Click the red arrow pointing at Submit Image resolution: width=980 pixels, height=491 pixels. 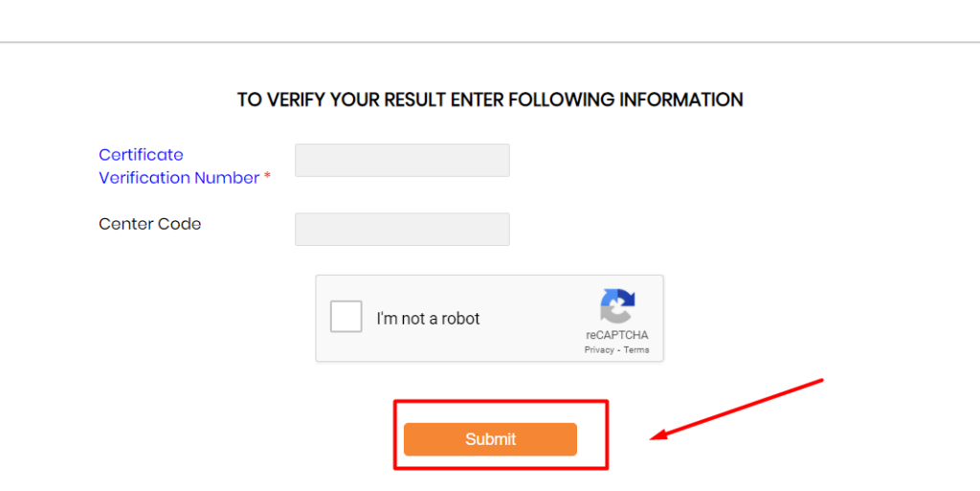point(737,410)
